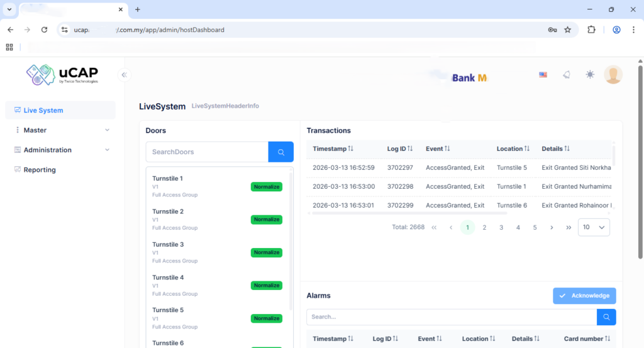
Task: Open the language flag selector
Action: [x=543, y=75]
